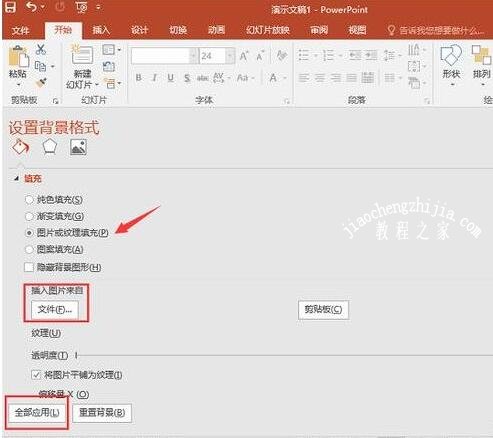This screenshot has height=438, width=493.
Task: Cut selection with scissors icon
Action: pos(41,49)
